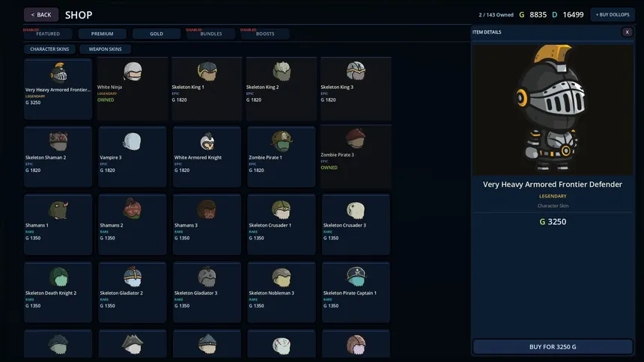Select the Shamans 3 skin icon
This screenshot has height=362, width=644.
[207, 209]
